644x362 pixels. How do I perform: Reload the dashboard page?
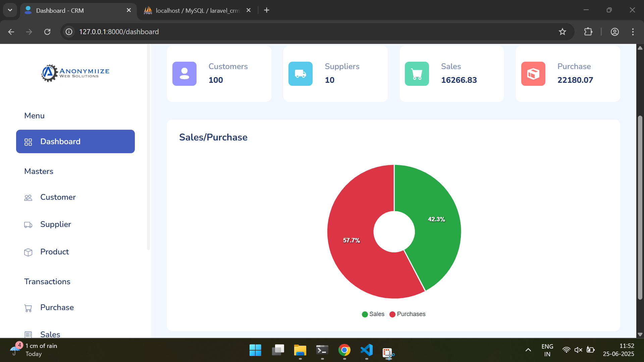click(x=47, y=32)
